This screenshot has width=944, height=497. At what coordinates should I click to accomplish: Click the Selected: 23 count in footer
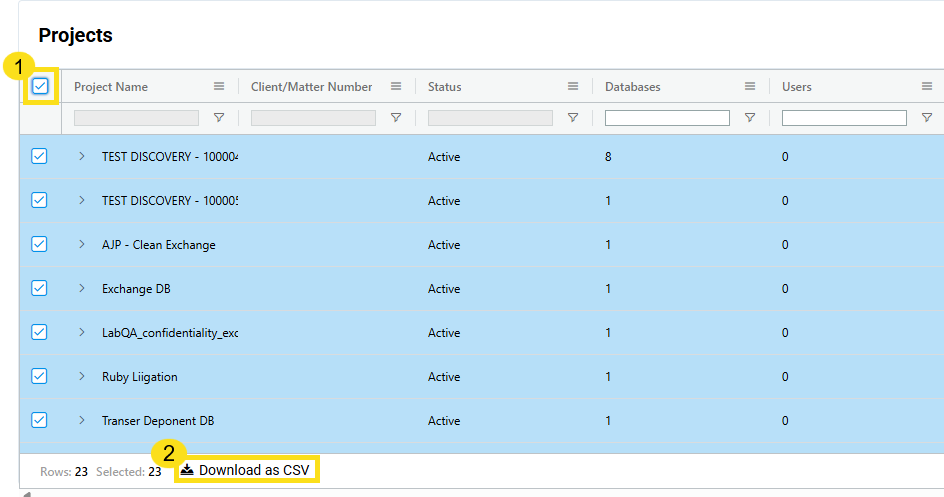click(129, 472)
